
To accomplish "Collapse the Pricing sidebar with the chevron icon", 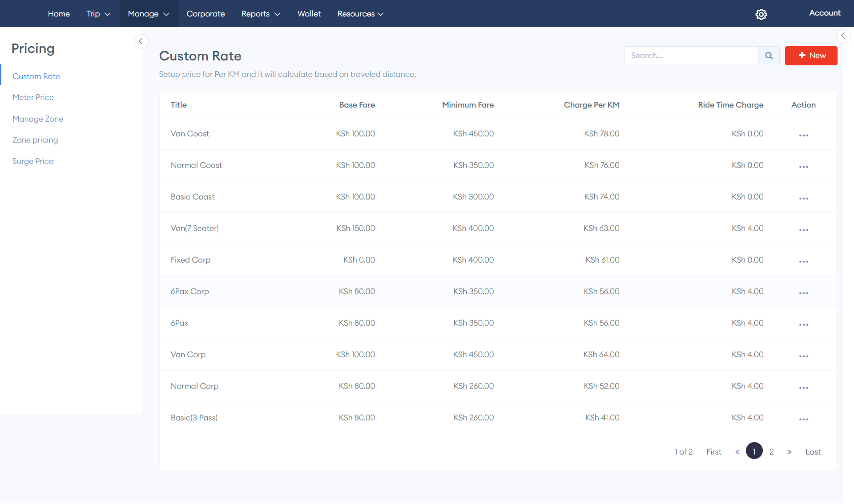I will 141,41.
